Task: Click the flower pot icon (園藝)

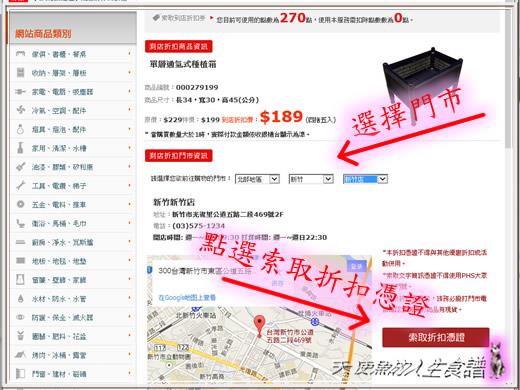Action: pos(20,336)
